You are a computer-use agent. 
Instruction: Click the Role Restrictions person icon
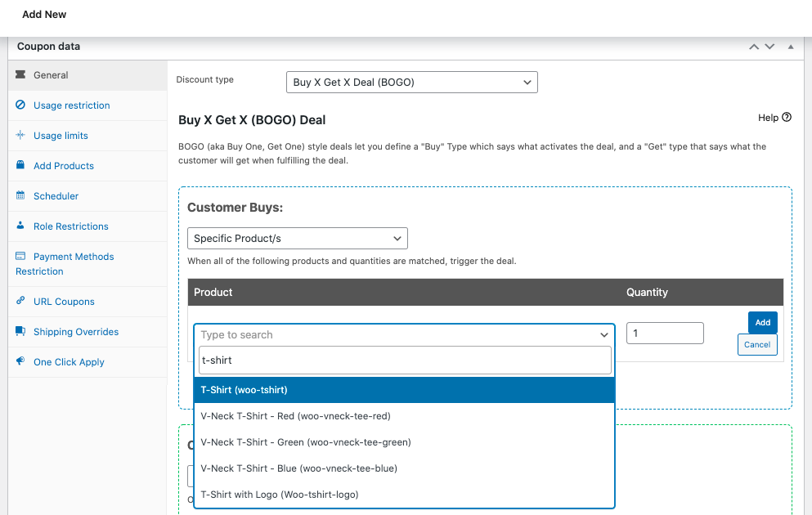pos(20,225)
